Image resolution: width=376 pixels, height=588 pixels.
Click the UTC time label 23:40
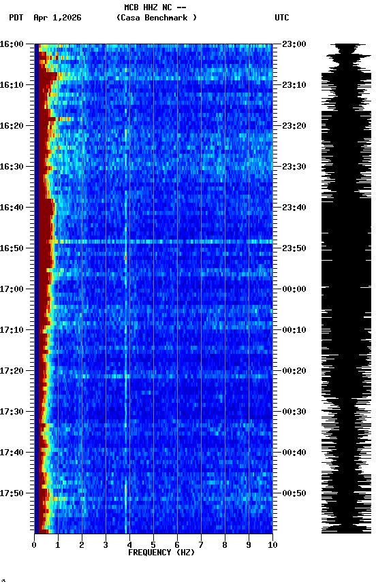coord(294,208)
